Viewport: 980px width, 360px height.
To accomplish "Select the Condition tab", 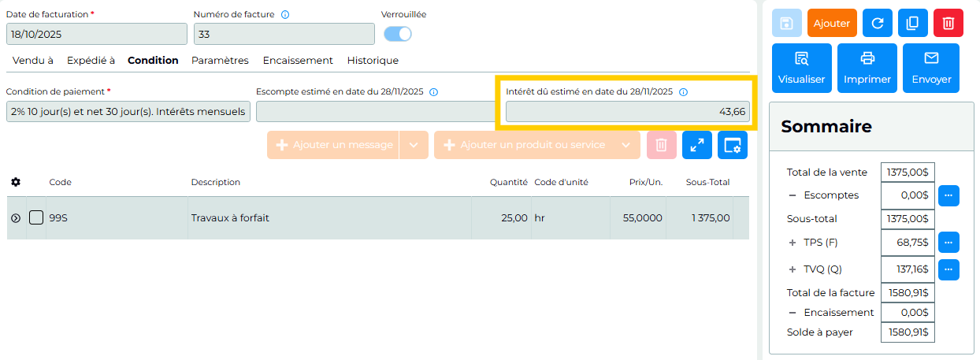I will 153,60.
